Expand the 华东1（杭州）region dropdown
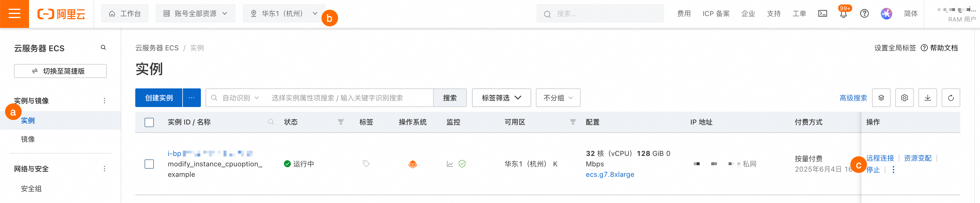 [284, 14]
